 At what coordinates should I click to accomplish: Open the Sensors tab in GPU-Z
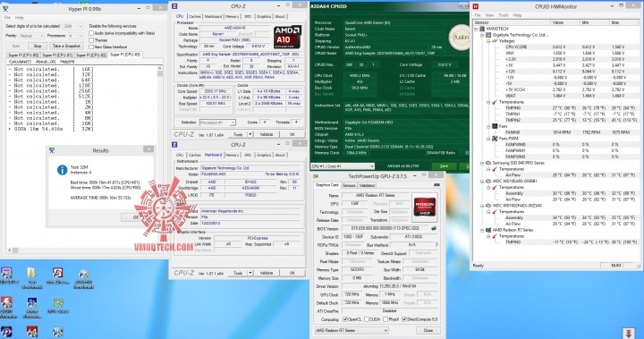tap(349, 185)
